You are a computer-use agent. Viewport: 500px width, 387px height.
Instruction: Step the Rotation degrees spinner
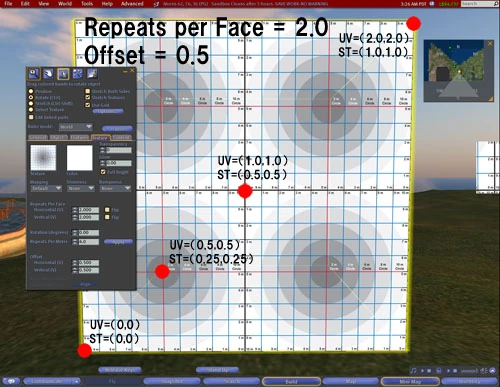pyautogui.click(x=75, y=232)
